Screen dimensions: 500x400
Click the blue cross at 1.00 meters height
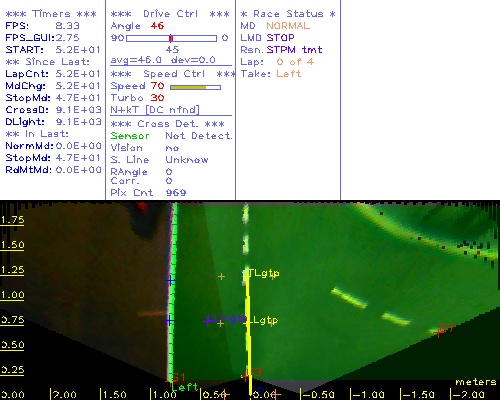pyautogui.click(x=170, y=281)
